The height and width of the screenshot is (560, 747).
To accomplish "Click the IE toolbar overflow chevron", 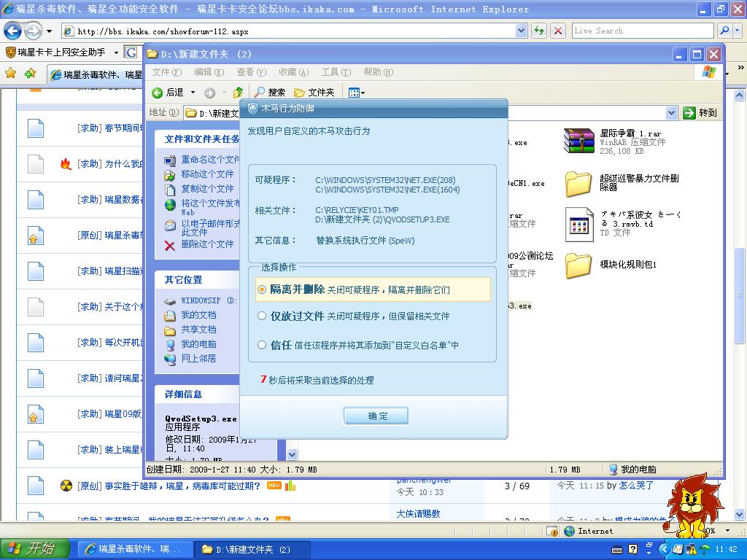I will pyautogui.click(x=740, y=68).
